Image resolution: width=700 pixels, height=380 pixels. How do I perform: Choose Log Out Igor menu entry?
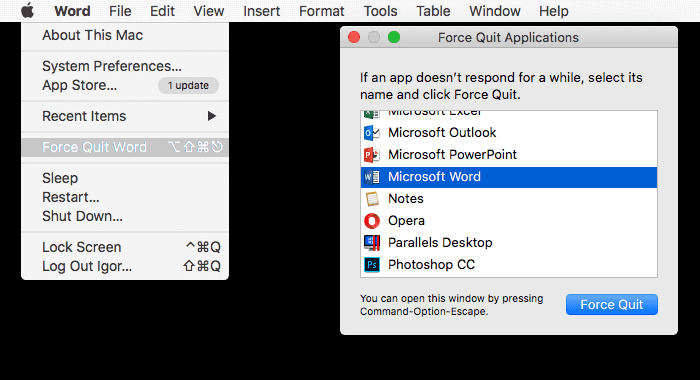[125, 266]
